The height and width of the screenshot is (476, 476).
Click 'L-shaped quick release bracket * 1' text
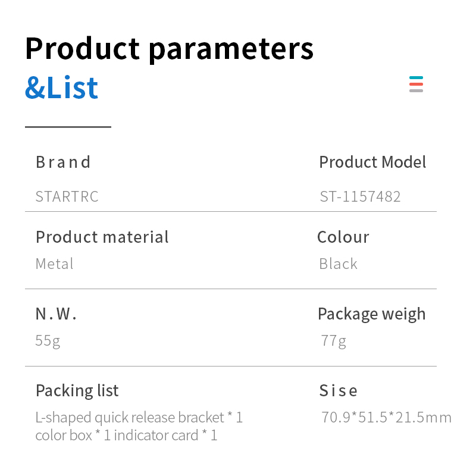coord(139,417)
